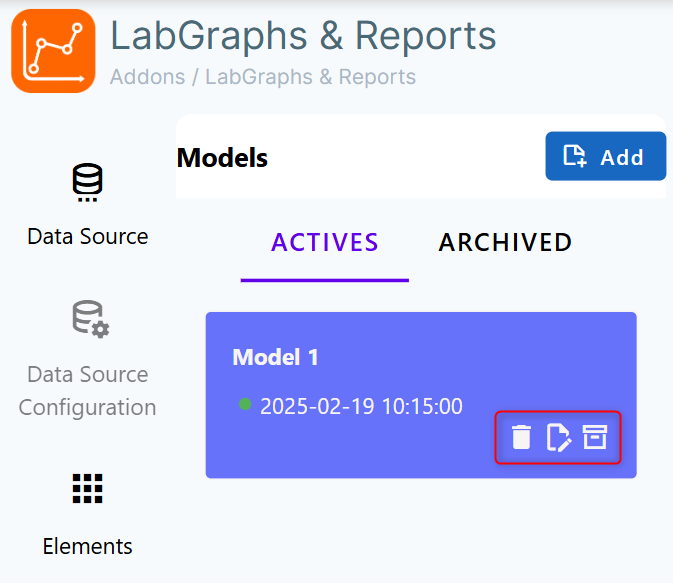Select the Data Source sidebar label

tap(88, 237)
